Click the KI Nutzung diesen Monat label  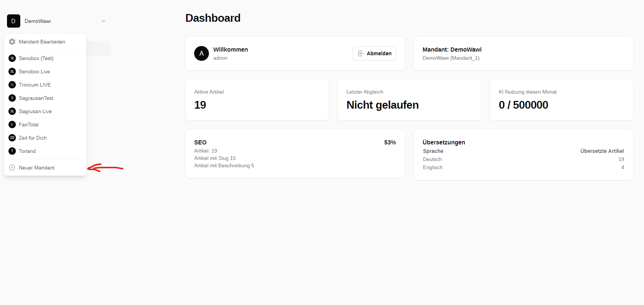(528, 92)
